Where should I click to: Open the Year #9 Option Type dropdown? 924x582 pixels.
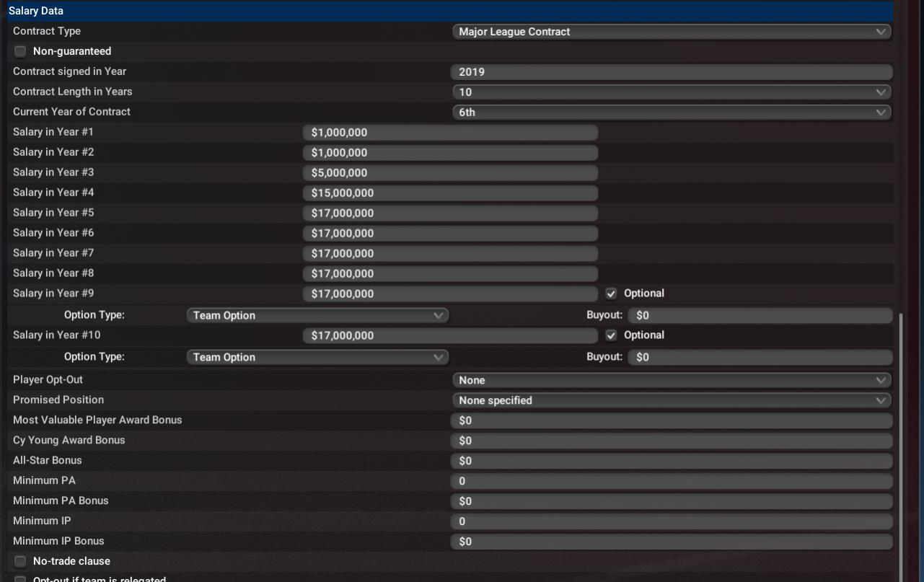[317, 316]
